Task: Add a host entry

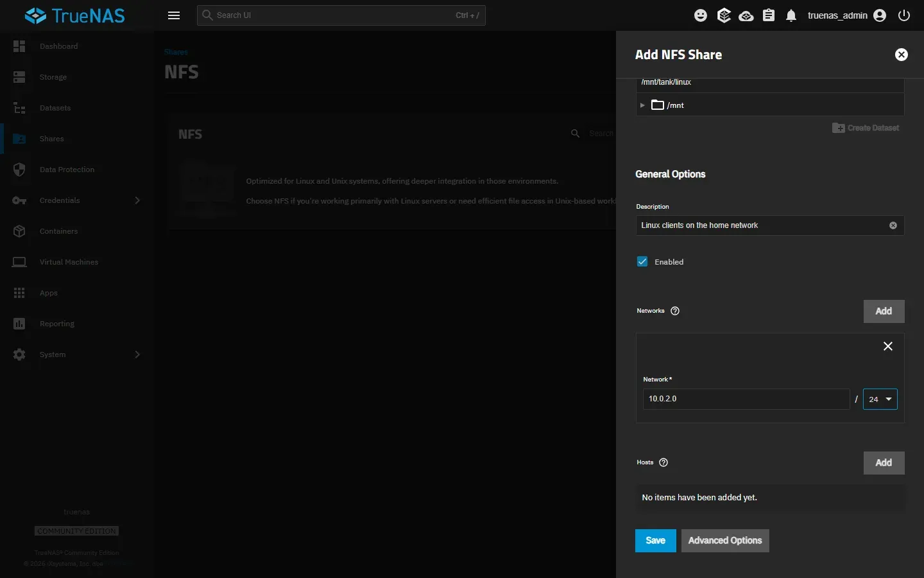Action: point(884,463)
